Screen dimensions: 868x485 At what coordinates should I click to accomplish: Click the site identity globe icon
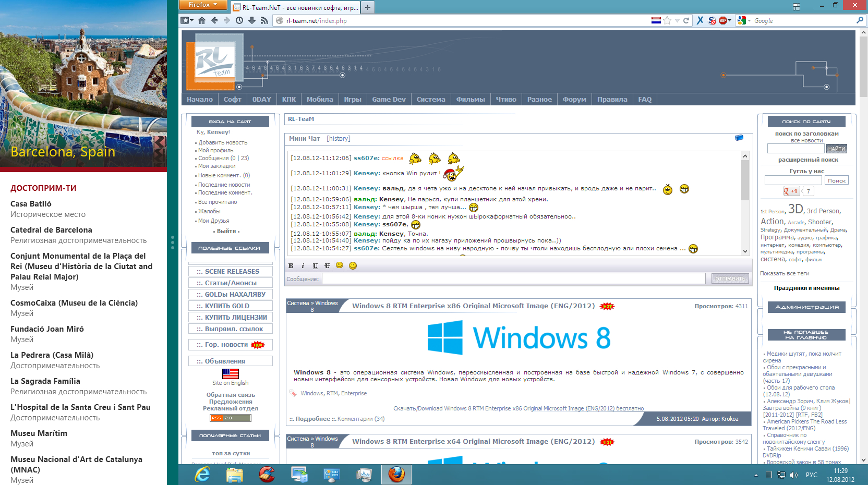click(x=280, y=21)
